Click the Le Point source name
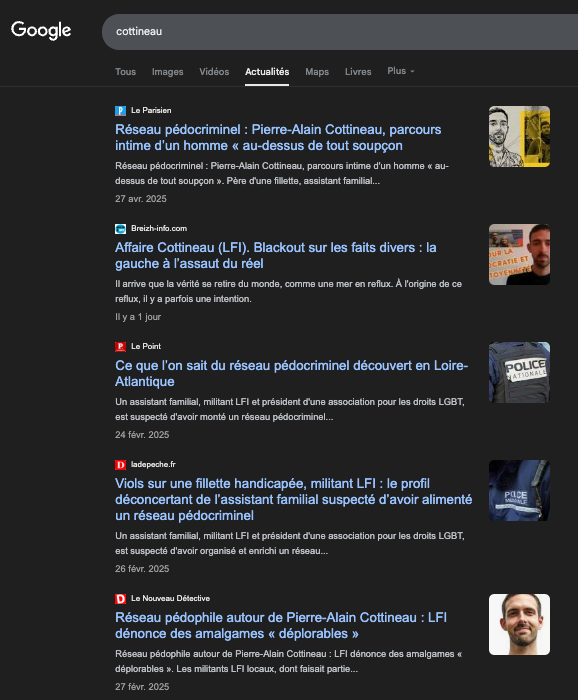Image resolution: width=578 pixels, height=700 pixels. click(146, 346)
